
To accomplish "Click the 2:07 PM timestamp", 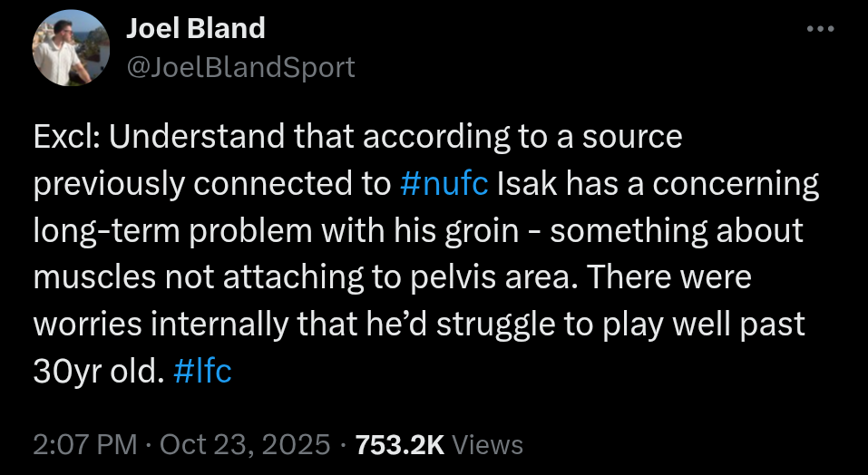I will click(85, 444).
